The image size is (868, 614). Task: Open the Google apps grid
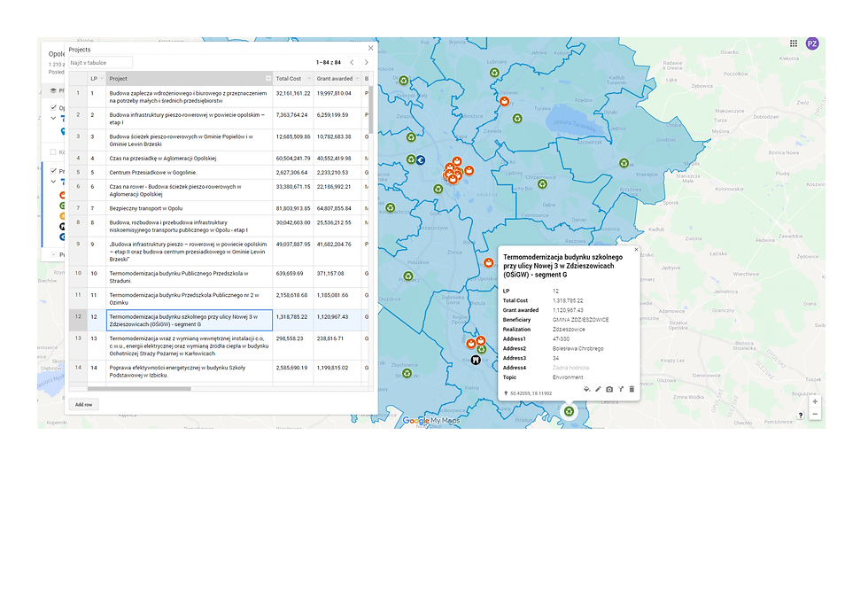(x=794, y=43)
